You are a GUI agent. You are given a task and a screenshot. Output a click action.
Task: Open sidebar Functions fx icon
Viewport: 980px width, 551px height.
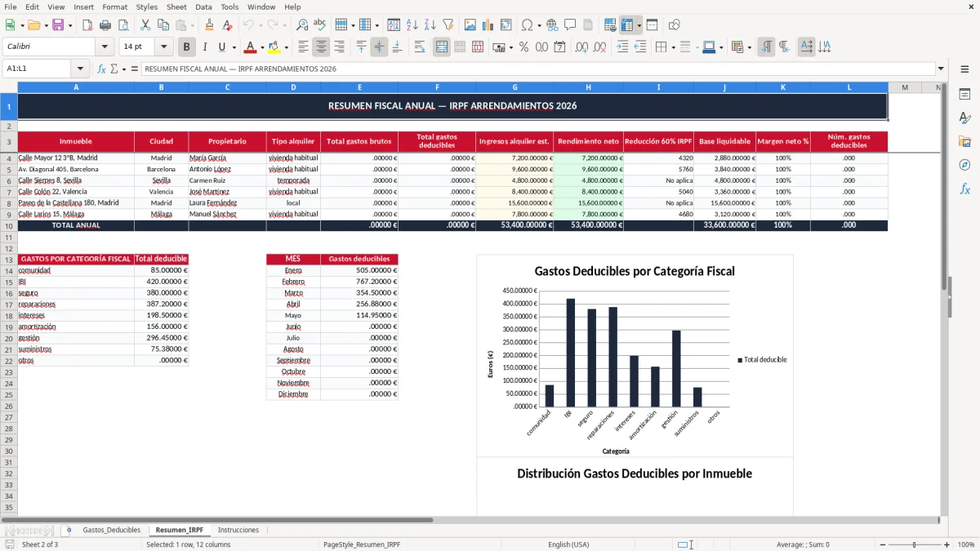click(x=964, y=189)
